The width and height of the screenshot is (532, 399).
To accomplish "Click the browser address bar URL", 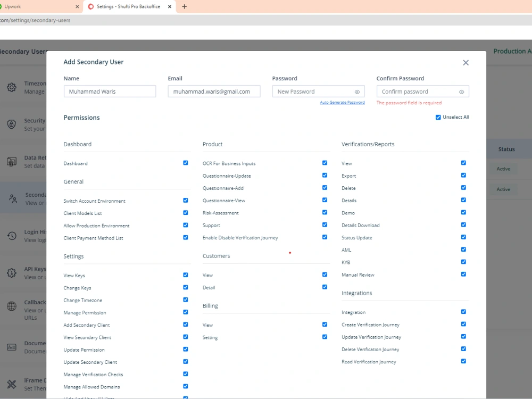I will click(x=35, y=20).
